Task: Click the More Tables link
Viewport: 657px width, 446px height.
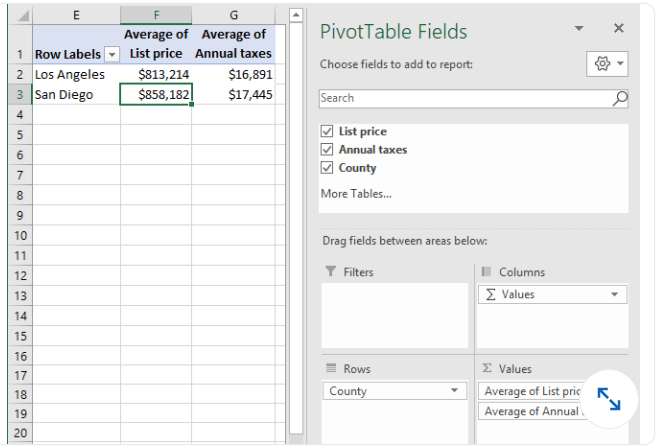Action: point(355,193)
